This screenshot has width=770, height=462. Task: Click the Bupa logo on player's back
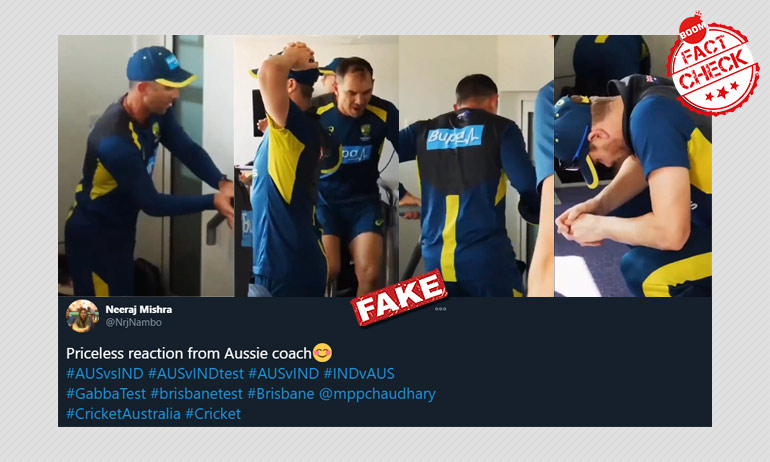[455, 138]
